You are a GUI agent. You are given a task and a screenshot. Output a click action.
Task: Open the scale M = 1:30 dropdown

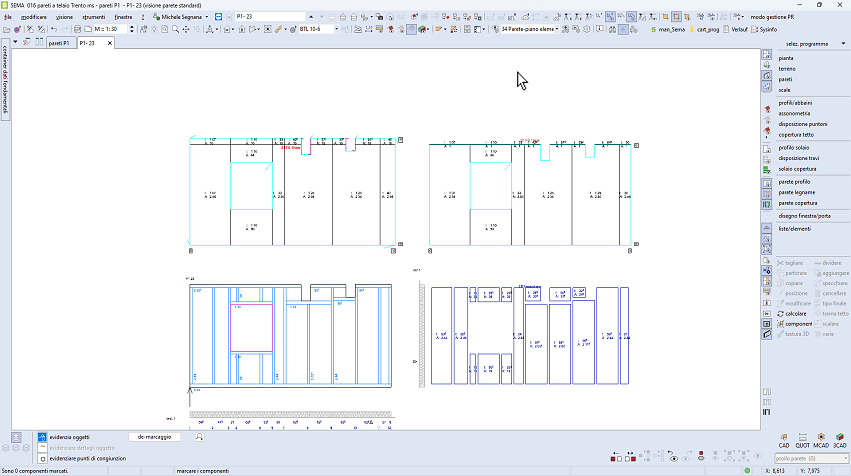(x=100, y=30)
